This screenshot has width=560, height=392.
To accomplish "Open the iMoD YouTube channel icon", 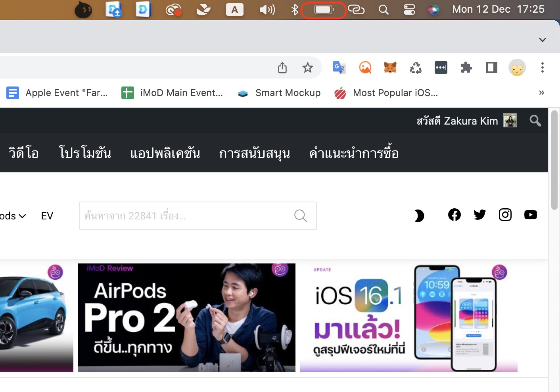I will (x=531, y=215).
